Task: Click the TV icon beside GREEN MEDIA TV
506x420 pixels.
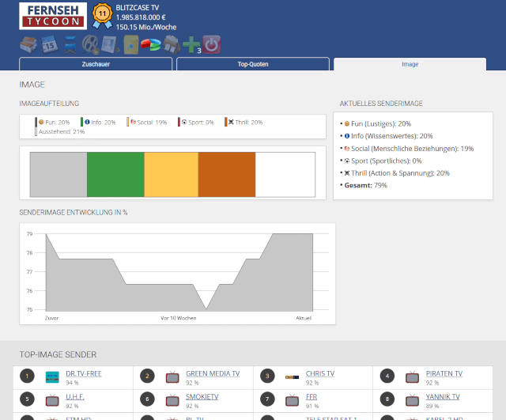Action: click(172, 377)
